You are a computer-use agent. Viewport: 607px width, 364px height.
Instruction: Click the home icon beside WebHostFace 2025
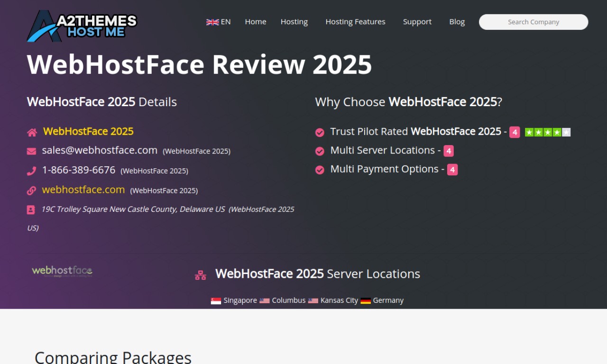coord(32,132)
